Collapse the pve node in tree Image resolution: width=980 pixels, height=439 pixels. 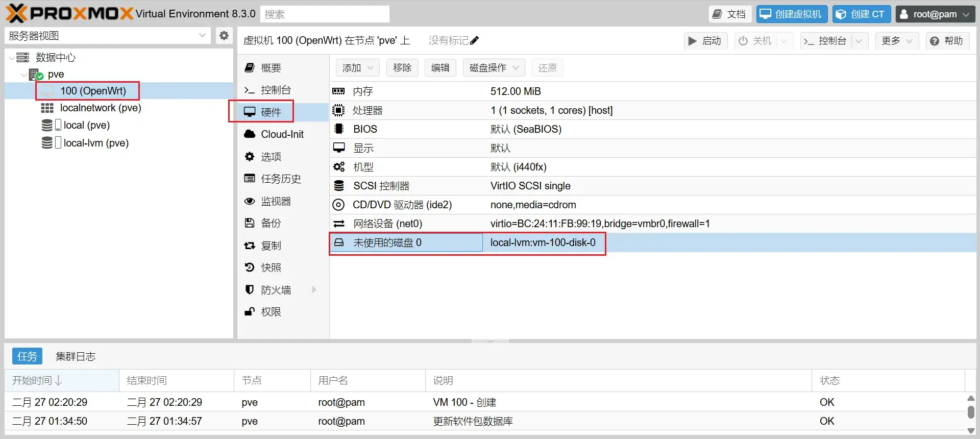[x=23, y=75]
